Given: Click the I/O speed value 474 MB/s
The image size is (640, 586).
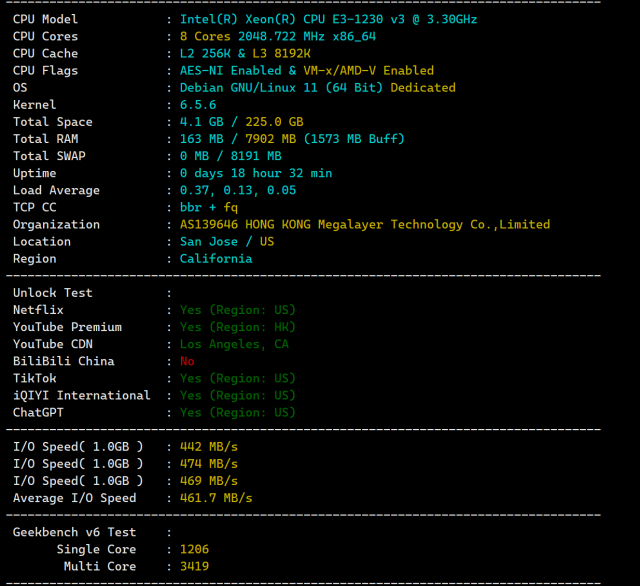Looking at the screenshot, I should 209,464.
